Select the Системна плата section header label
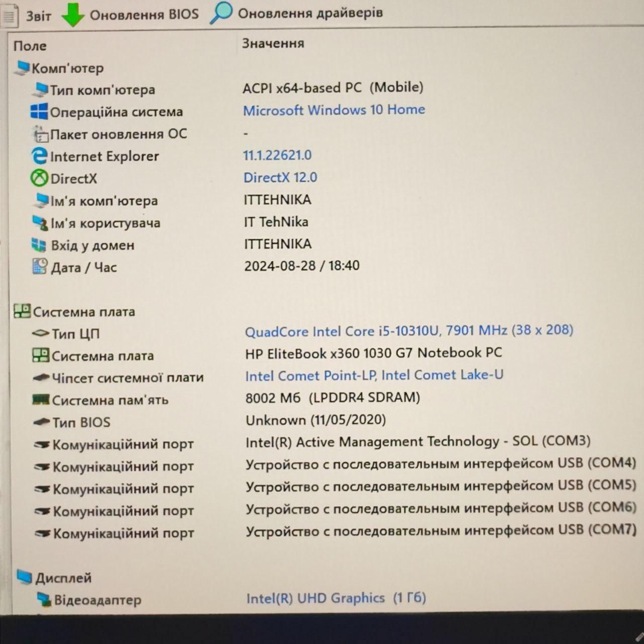 click(x=84, y=312)
